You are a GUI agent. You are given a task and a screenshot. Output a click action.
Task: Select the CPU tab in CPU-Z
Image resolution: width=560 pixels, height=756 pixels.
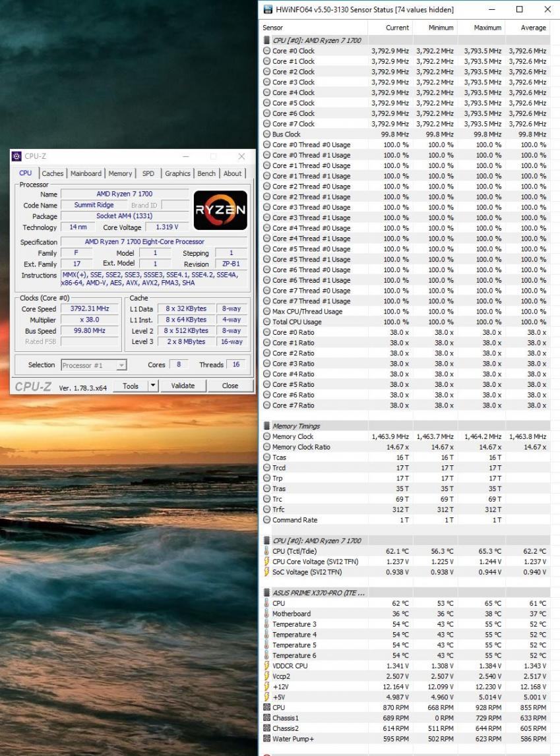click(26, 173)
